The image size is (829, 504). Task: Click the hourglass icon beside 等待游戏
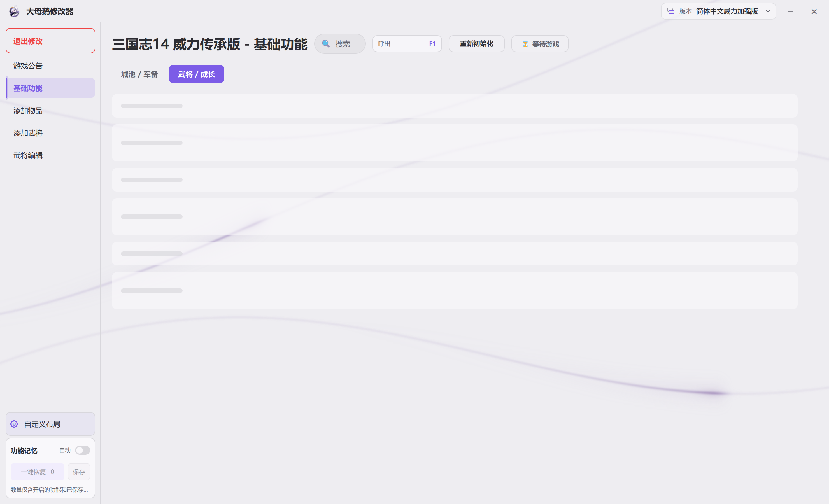525,44
